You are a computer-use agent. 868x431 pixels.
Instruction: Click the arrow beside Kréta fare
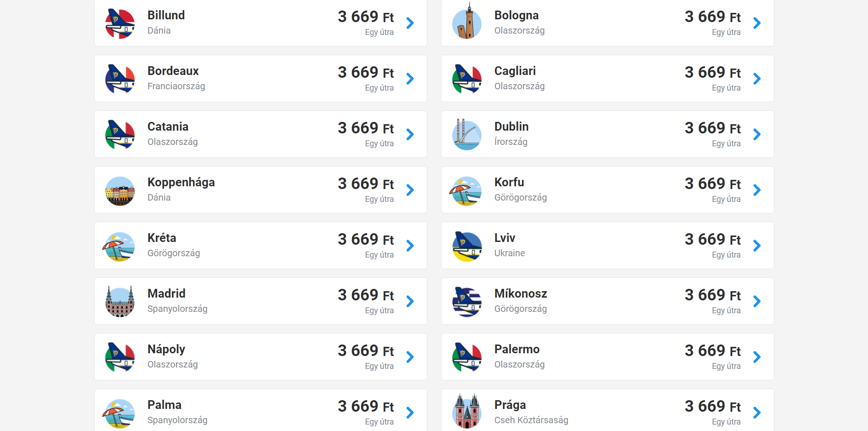[410, 246]
